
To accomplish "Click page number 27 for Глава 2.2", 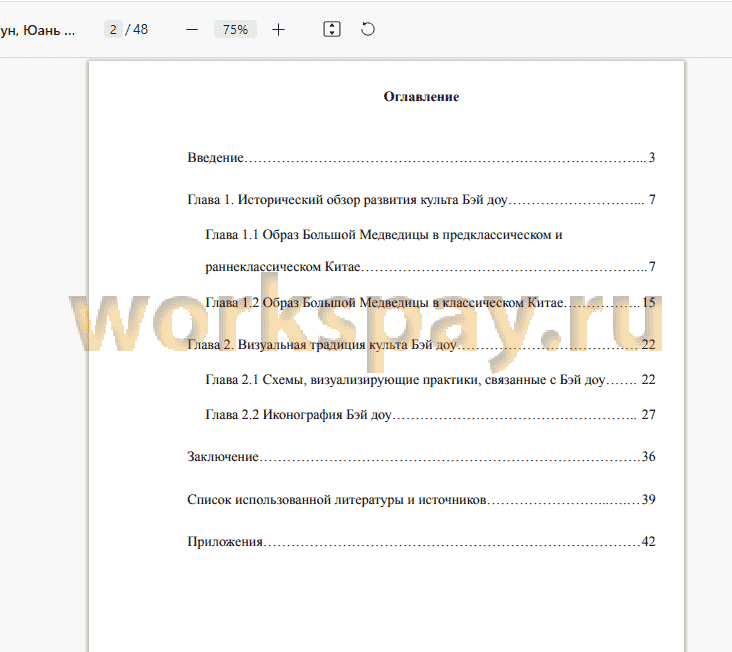I will (x=648, y=414).
